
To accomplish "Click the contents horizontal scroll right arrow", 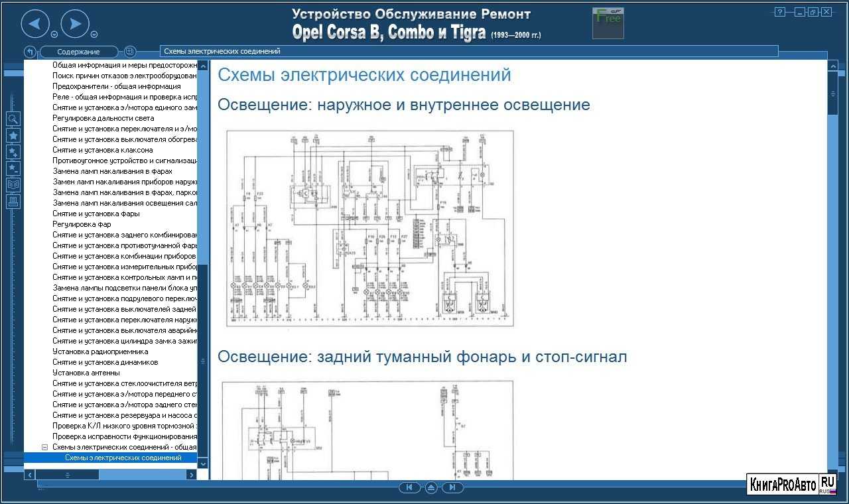I will click(192, 475).
